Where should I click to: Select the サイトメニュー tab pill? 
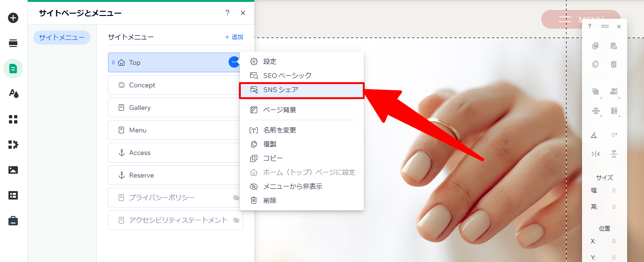coord(62,38)
